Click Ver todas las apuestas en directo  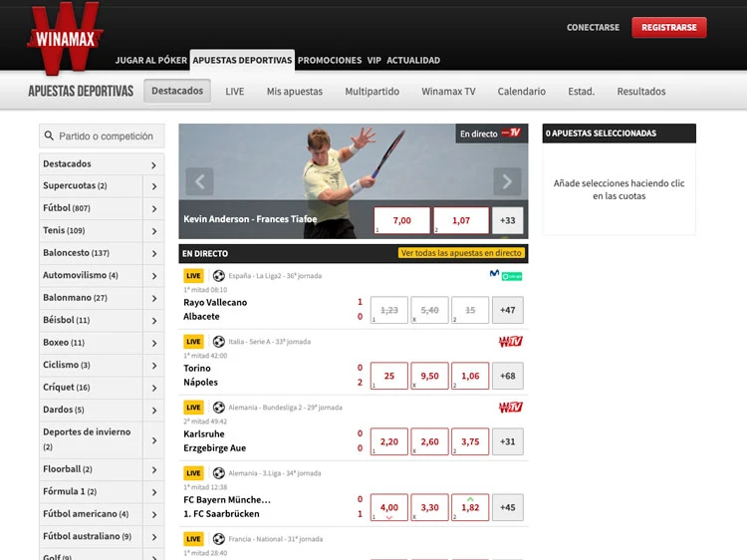click(x=461, y=253)
